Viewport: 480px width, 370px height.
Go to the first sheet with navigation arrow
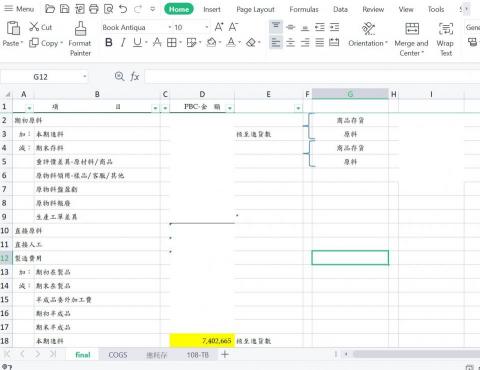[7, 354]
